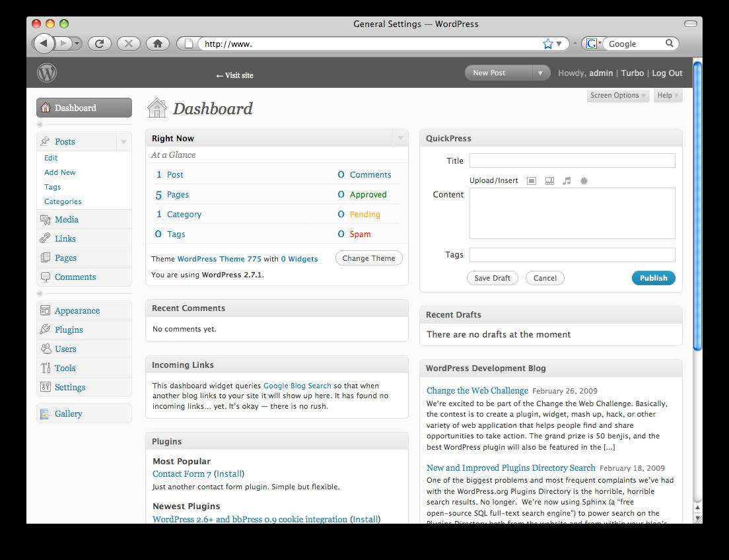Click the vertical scrollbar thumb
Screen dimensions: 729x560
tap(697, 206)
